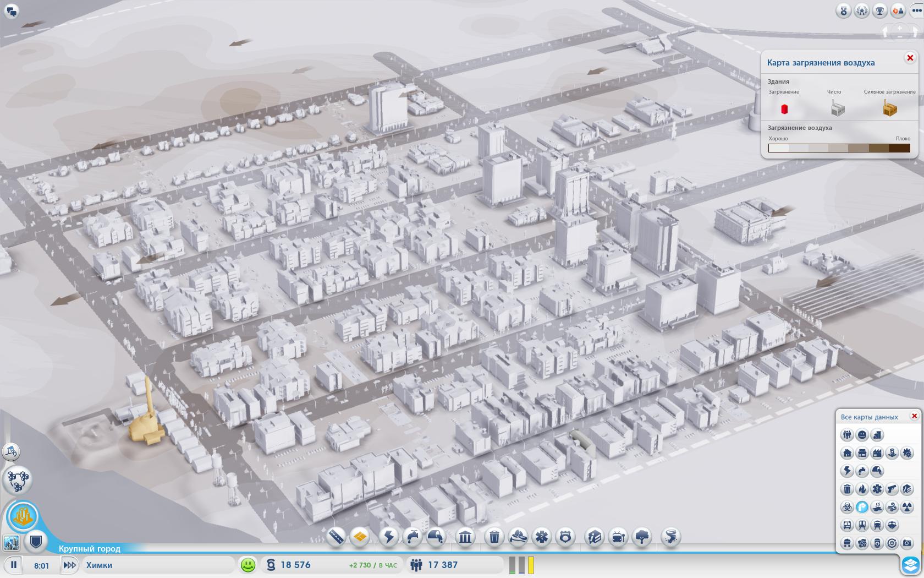Viewport: 924px width, 578px height.
Task: Open the Fire department menu in bottom toolbar
Action: point(518,537)
